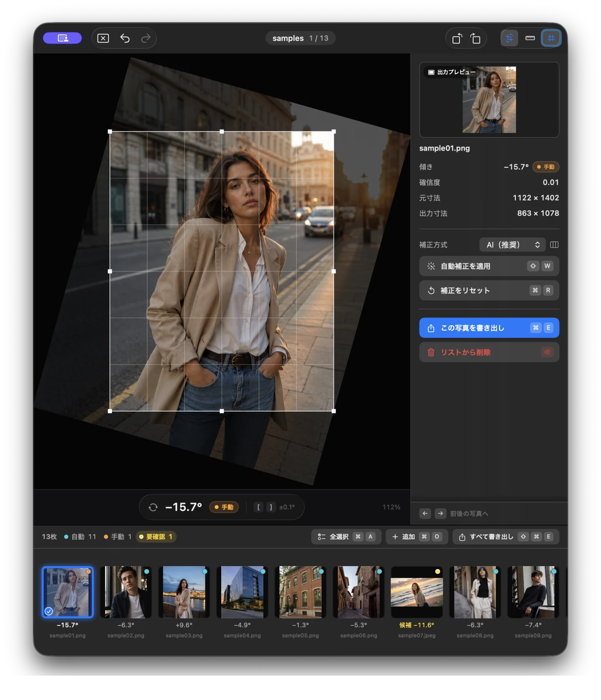Click the 前後の写真へ label
This screenshot has height=700, width=601.
point(469,514)
